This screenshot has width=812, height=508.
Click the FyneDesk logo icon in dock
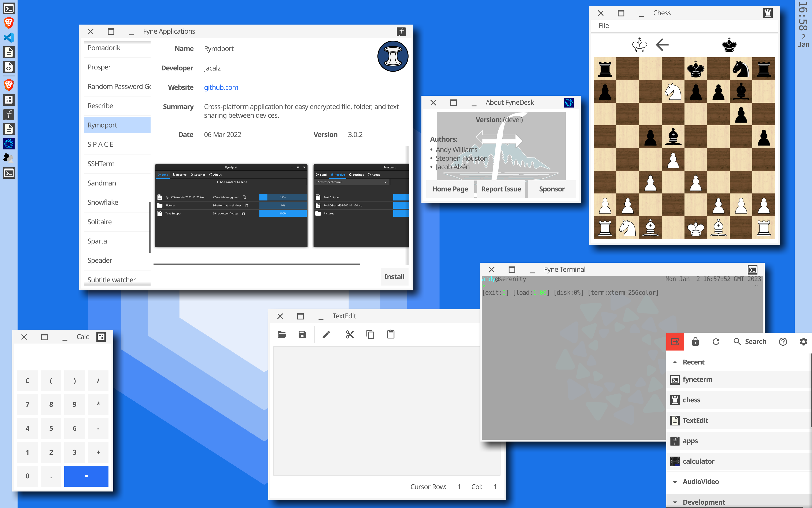[9, 144]
